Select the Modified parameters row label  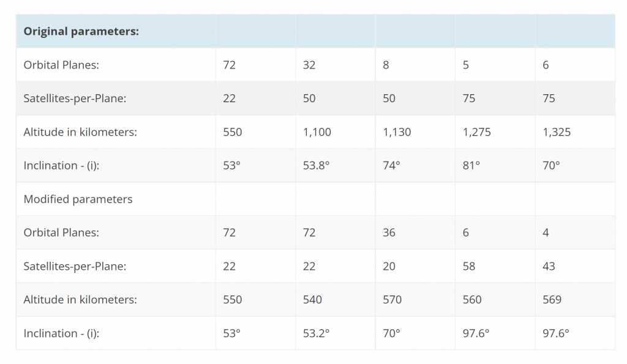pyautogui.click(x=116, y=199)
